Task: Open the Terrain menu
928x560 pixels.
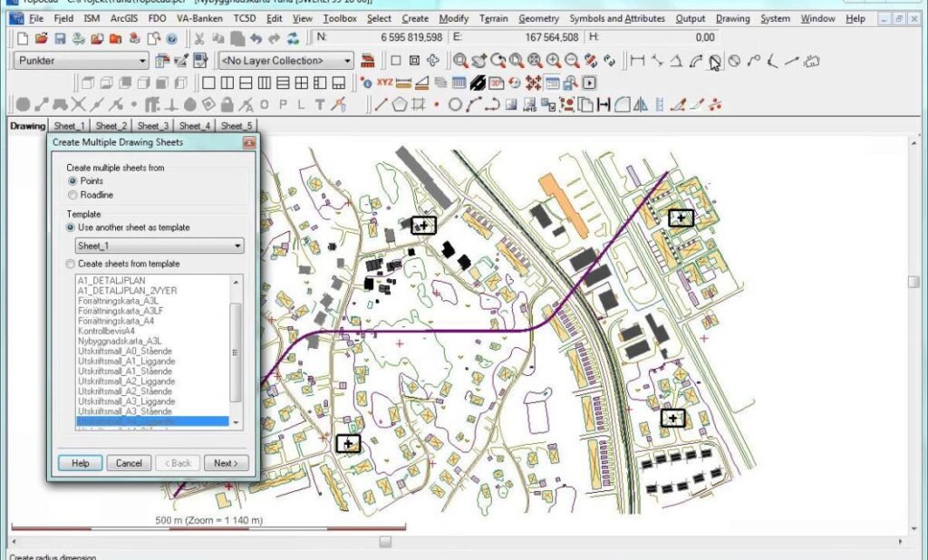Action: [x=494, y=18]
